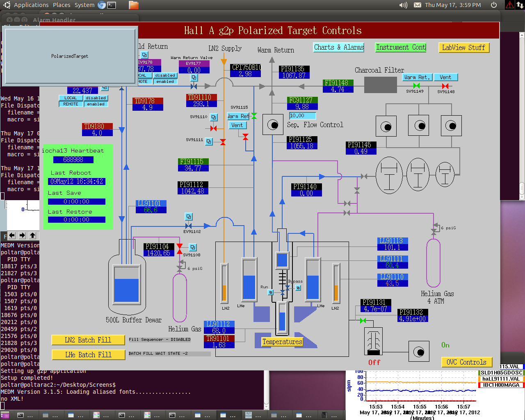Screen dimensions: 525x420
Task: Click the PolarizedTarget alarm box
Action: (70, 56)
